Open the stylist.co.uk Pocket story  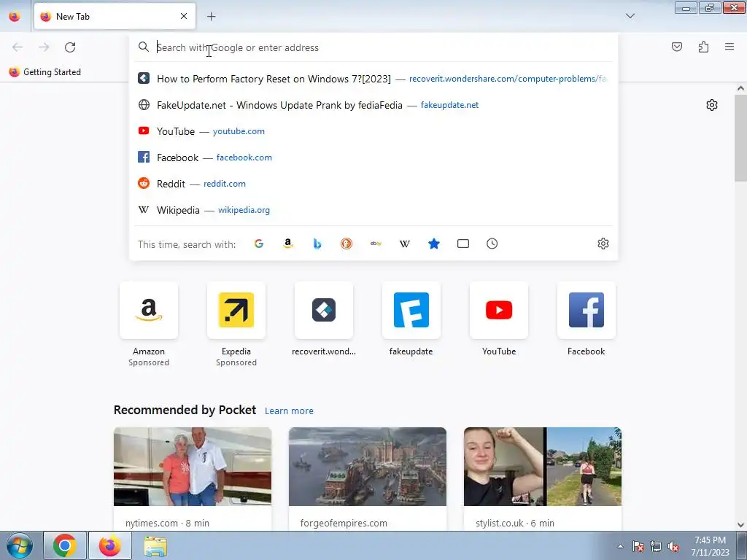543,479
